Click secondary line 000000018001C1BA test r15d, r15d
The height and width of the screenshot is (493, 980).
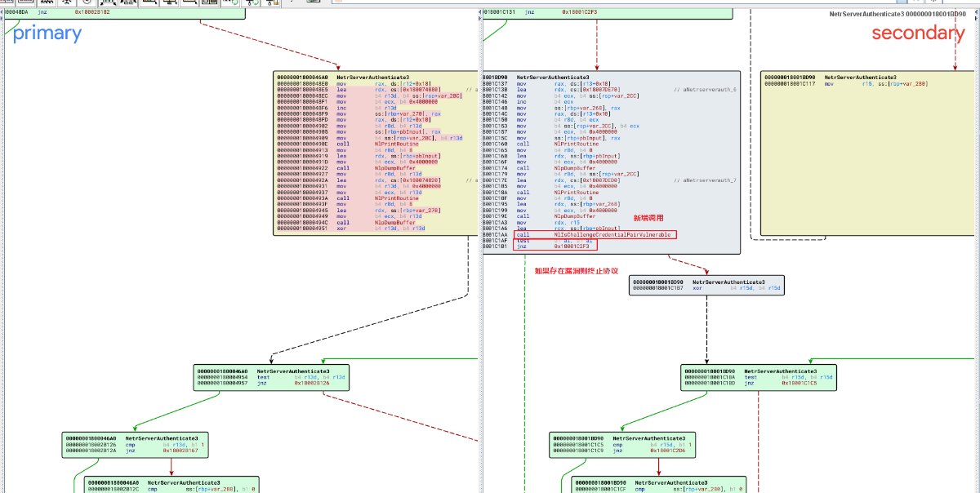[759, 377]
